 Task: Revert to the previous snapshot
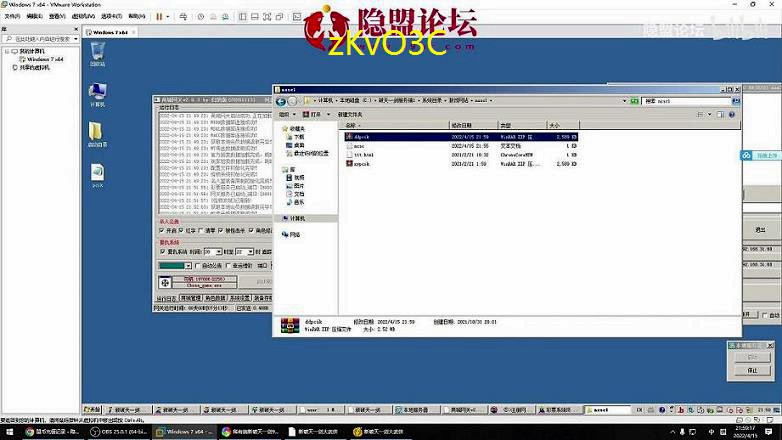(213, 16)
